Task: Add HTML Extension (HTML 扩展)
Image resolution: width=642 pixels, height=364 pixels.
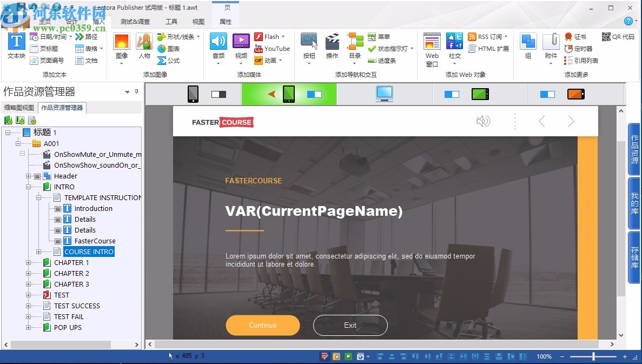Action: (488, 49)
